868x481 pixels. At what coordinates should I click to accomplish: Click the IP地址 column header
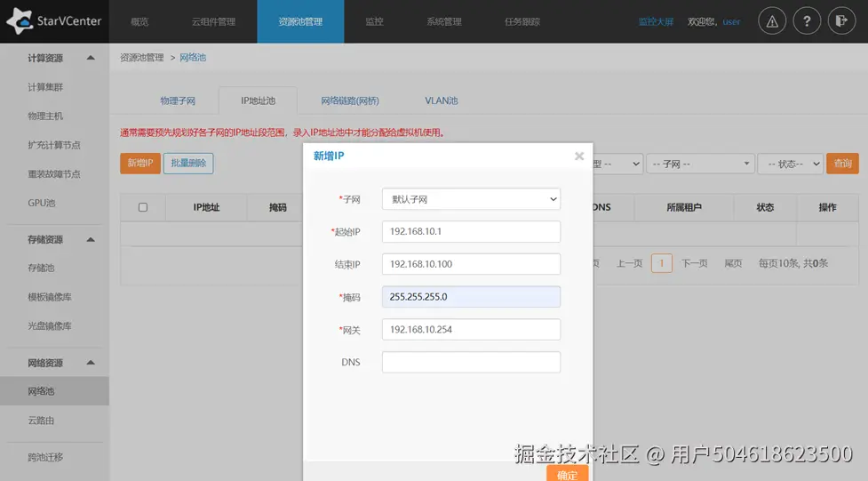click(206, 207)
